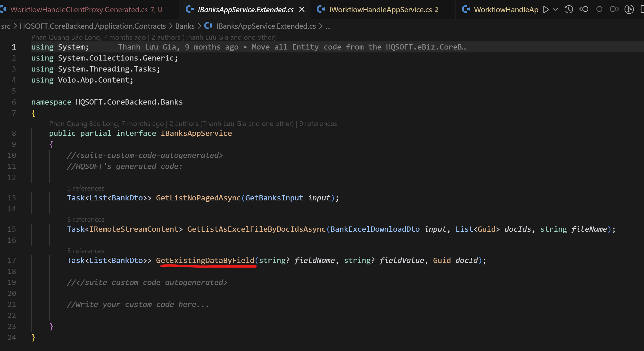
Task: Click Banks folder in breadcrumb
Action: pyautogui.click(x=185, y=26)
